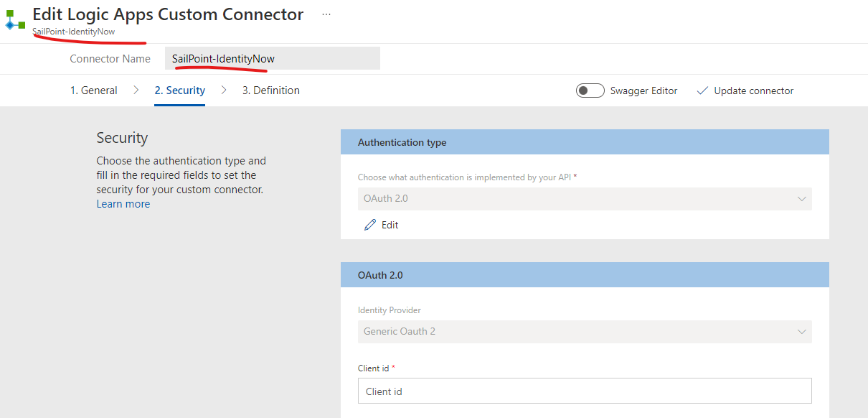Image resolution: width=868 pixels, height=418 pixels.
Task: Open the Learn more link
Action: [123, 204]
